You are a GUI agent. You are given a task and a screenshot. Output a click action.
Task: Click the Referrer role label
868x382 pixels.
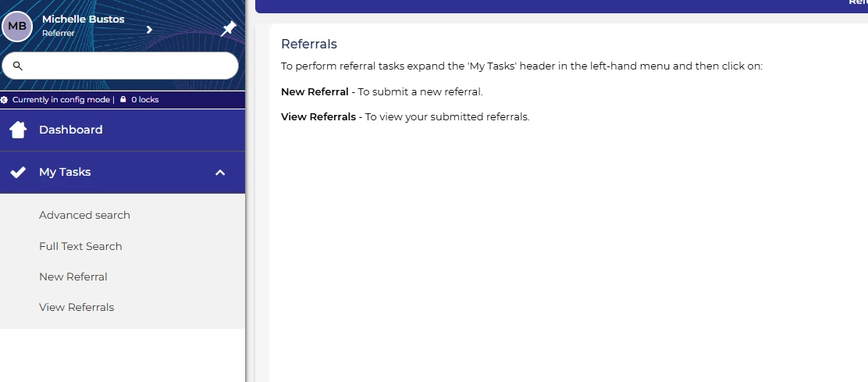[x=58, y=34]
